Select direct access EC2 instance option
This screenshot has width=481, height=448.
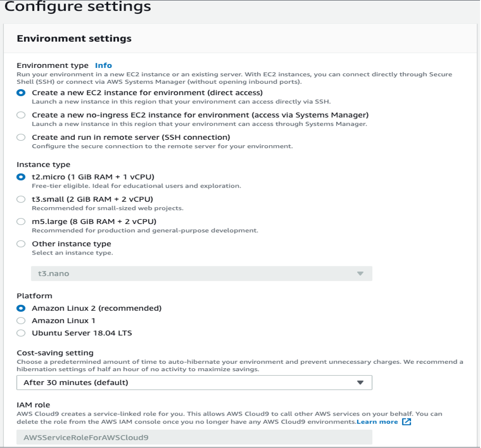click(x=21, y=92)
